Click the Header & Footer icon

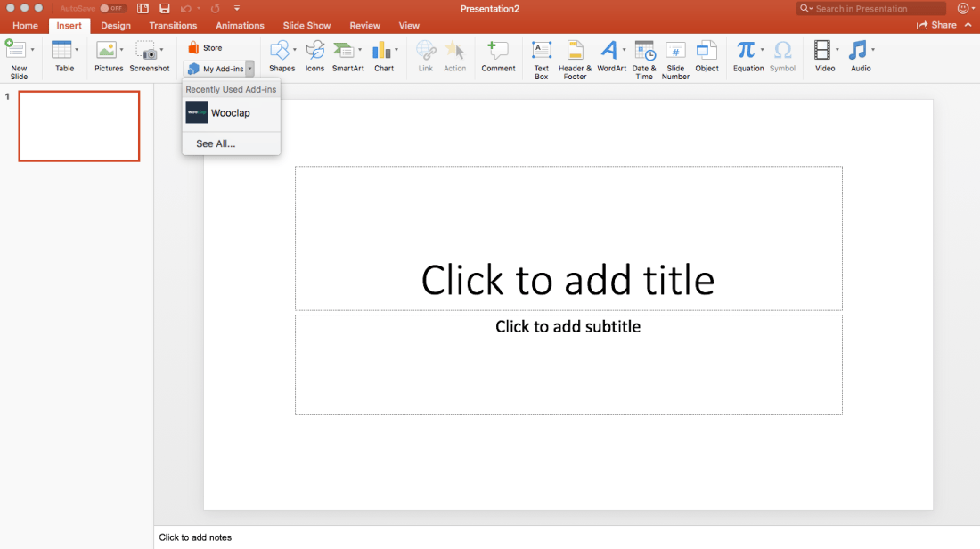[x=576, y=59]
